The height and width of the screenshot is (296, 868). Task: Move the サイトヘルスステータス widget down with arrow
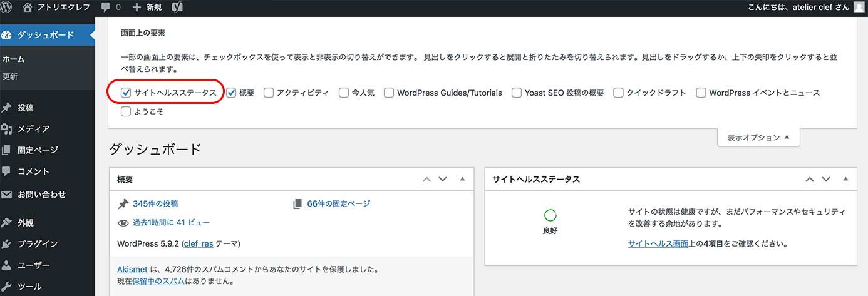826,179
